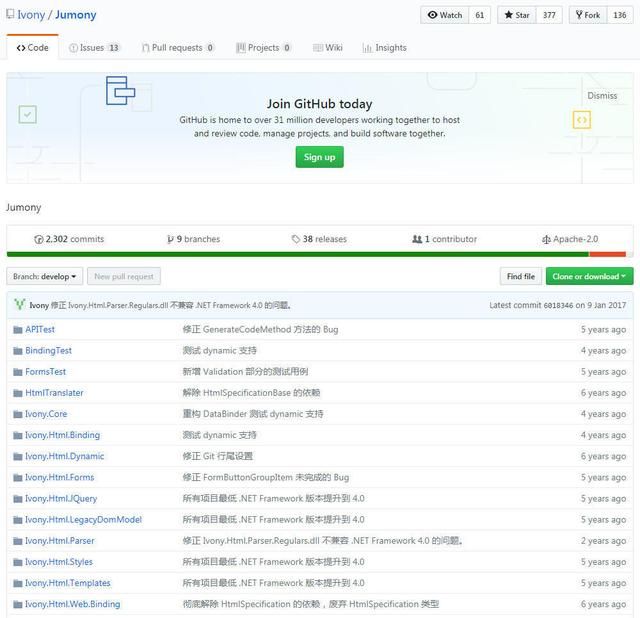Click the Ivony.Html.Web.Binding folder icon
The image size is (640, 618).
click(18, 605)
